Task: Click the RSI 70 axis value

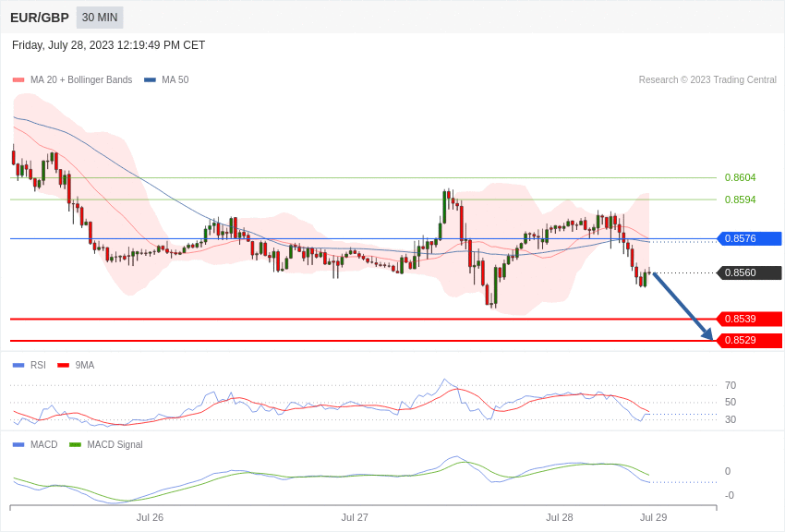Action: click(x=731, y=385)
